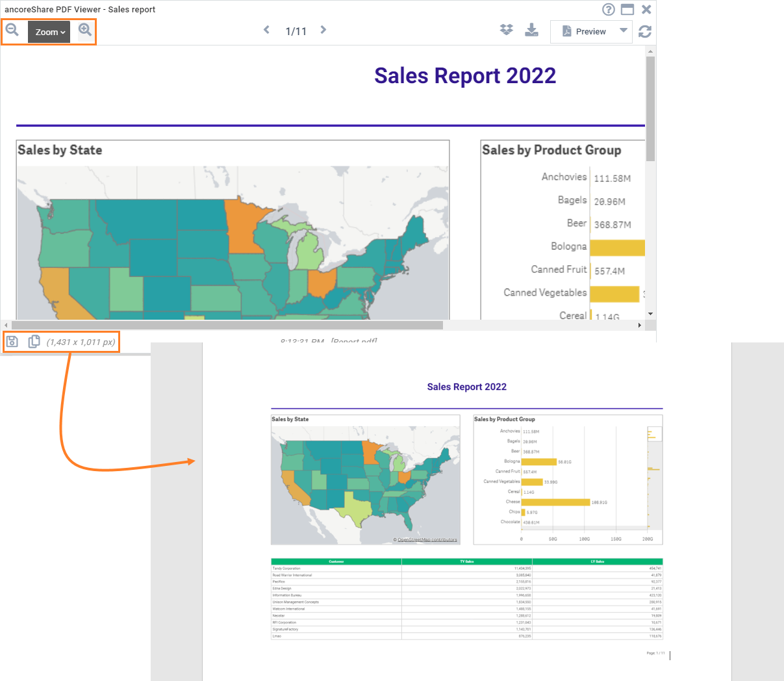Click the horizontal scrollbar thumb
784x681 pixels.
coord(227,325)
